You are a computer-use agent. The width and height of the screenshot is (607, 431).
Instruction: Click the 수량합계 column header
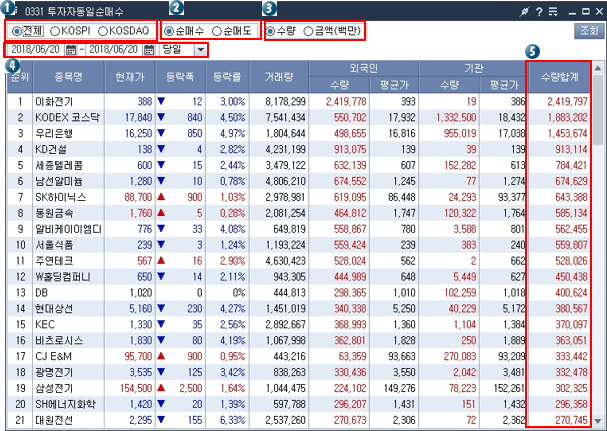(559, 77)
